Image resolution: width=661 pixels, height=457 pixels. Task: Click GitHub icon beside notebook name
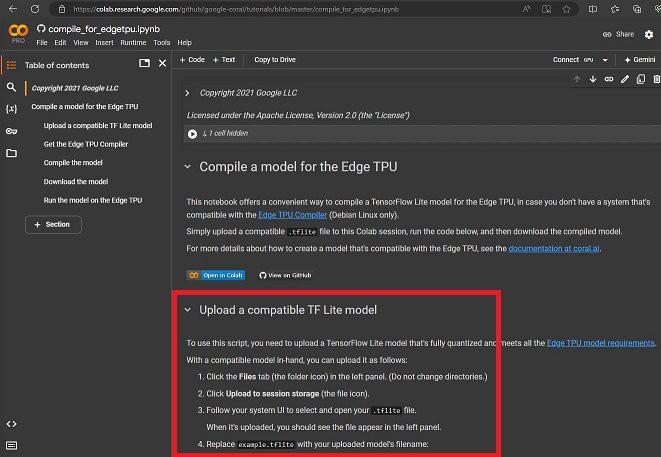(x=41, y=29)
